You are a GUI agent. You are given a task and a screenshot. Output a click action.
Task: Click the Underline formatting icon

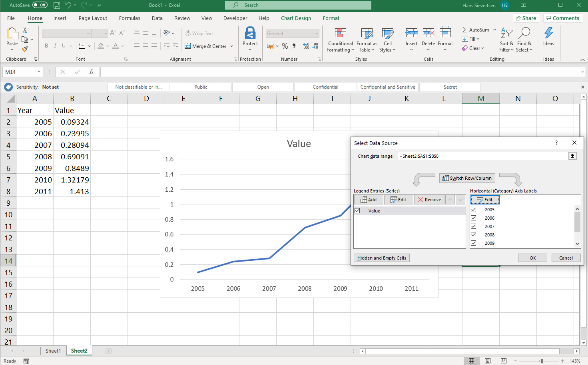[x=64, y=46]
